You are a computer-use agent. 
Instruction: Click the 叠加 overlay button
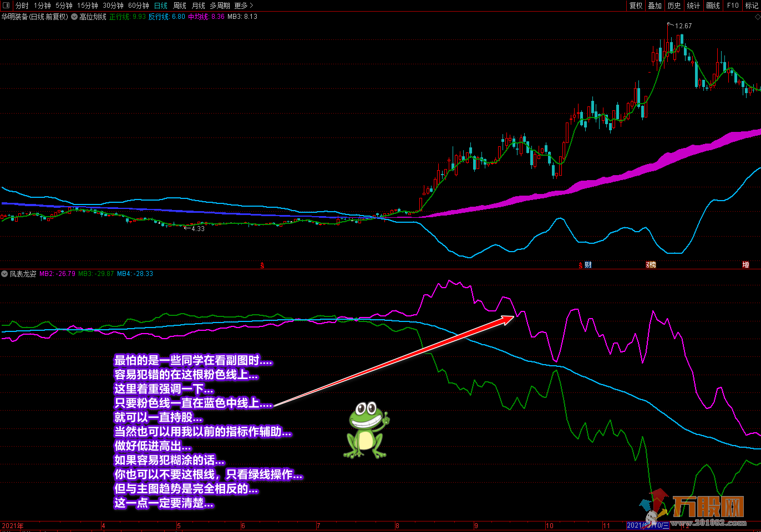click(x=655, y=6)
